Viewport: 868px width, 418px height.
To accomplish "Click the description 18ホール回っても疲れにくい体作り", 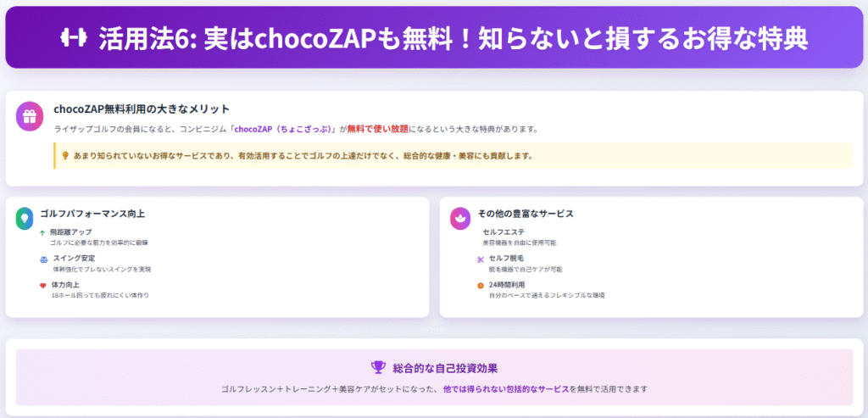I will click(100, 296).
